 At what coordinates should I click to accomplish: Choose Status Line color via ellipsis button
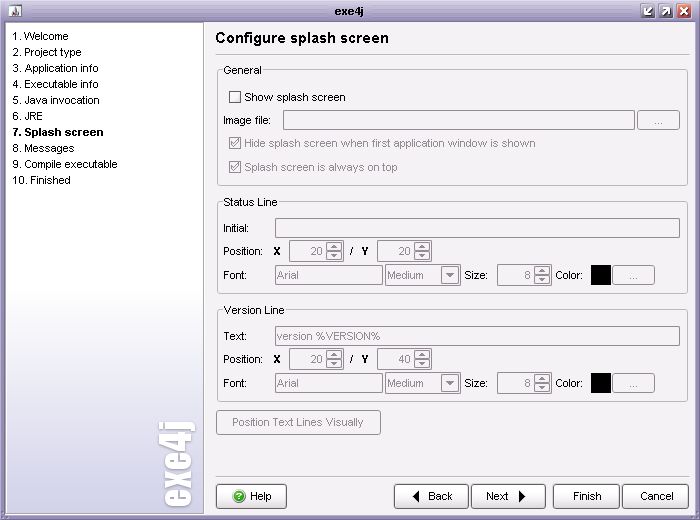pos(633,275)
